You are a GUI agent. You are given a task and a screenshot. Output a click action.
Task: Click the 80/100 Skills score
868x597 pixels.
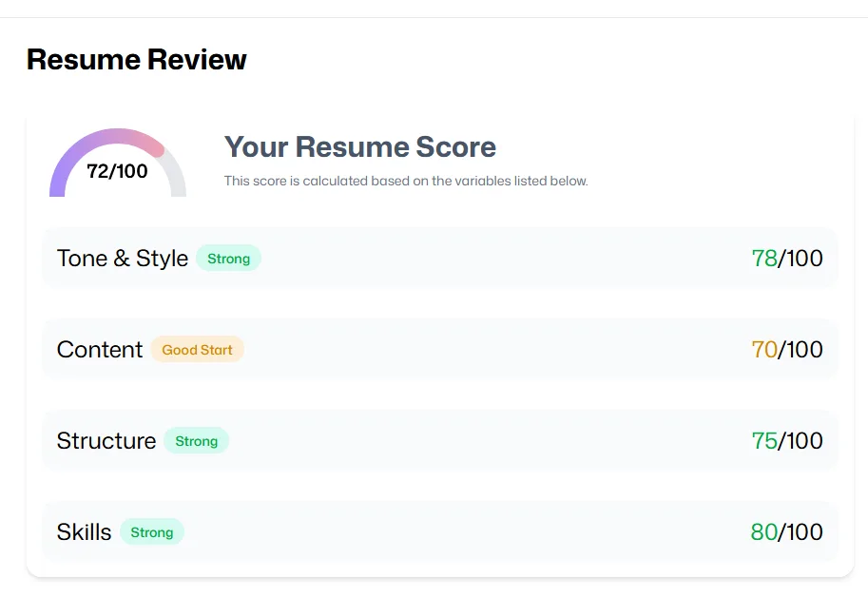786,532
